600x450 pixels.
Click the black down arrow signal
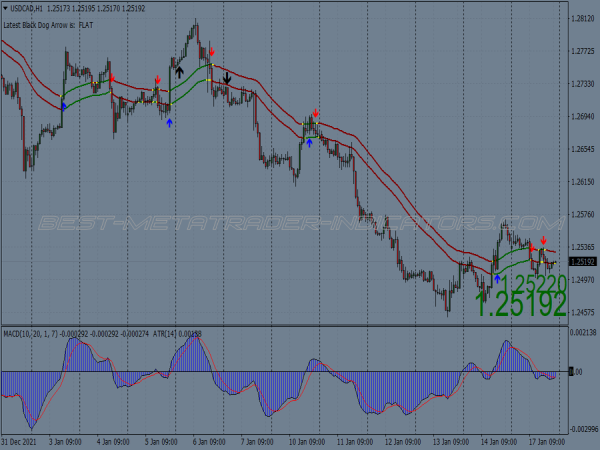227,78
